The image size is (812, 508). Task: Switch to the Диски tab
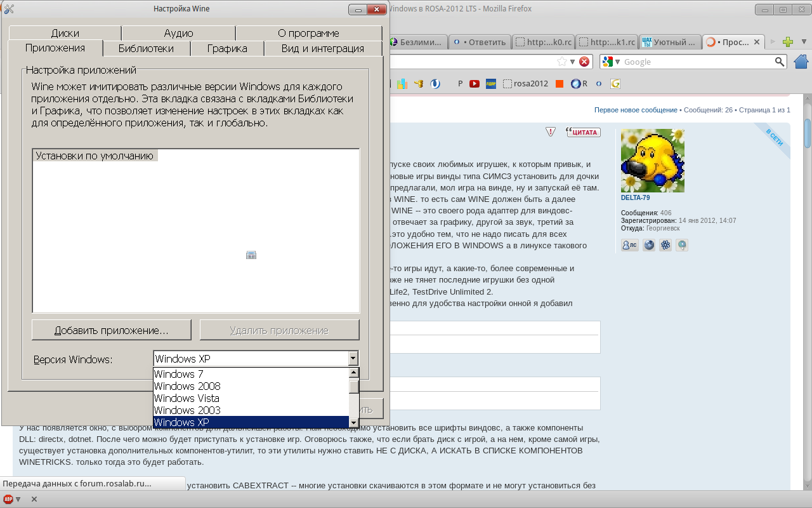[x=65, y=33]
